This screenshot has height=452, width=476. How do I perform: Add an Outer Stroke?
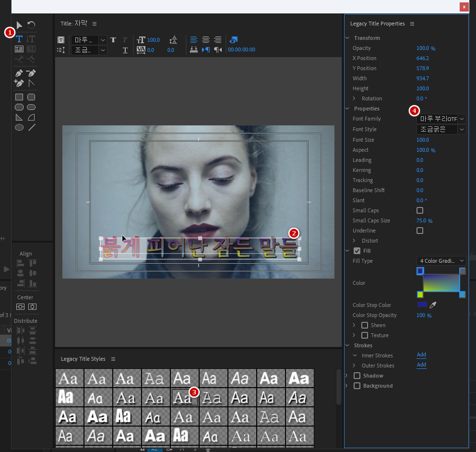(421, 365)
